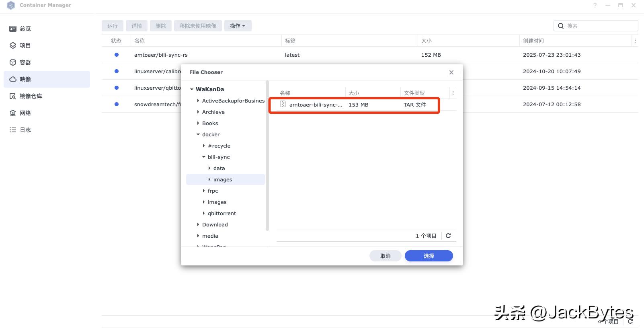
Task: Sort images by 名称 column header
Action: (206, 41)
